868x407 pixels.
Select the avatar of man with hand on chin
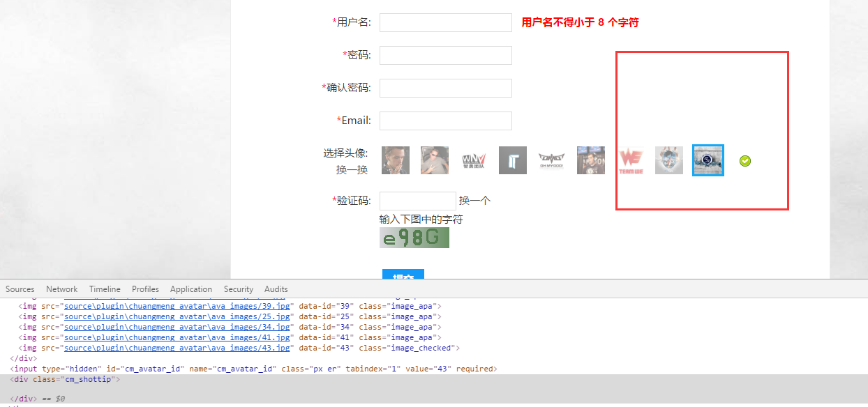click(396, 160)
